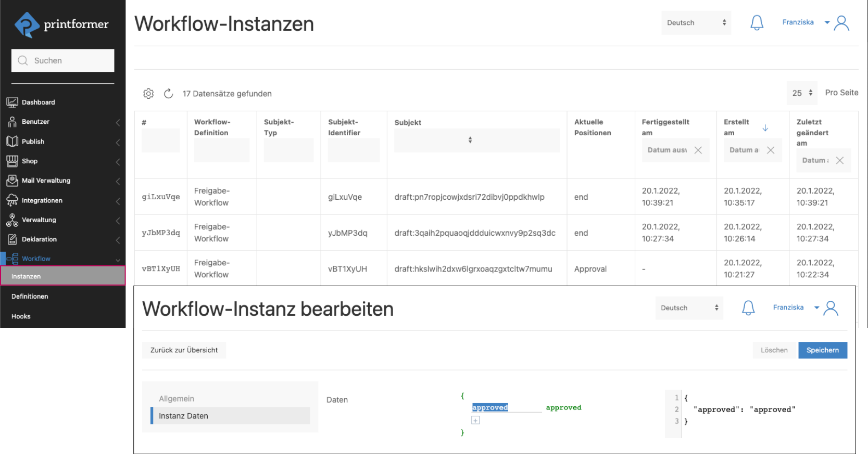Clear the Zuletzt geändert am date filter
The width and height of the screenshot is (868, 461).
839,161
